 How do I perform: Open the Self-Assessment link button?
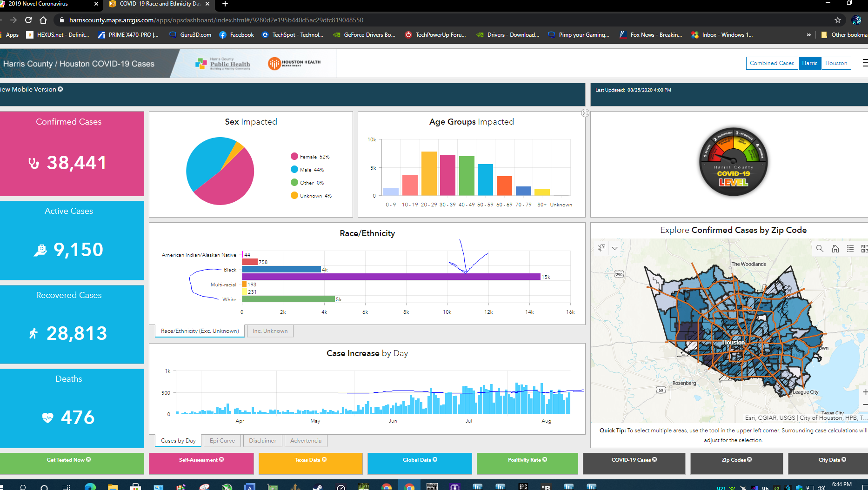(x=201, y=464)
